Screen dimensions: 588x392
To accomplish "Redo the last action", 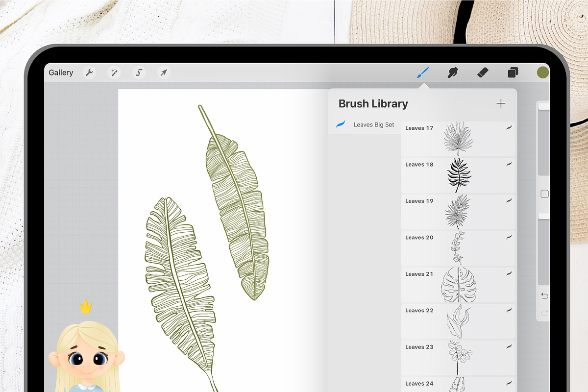I will [x=544, y=313].
